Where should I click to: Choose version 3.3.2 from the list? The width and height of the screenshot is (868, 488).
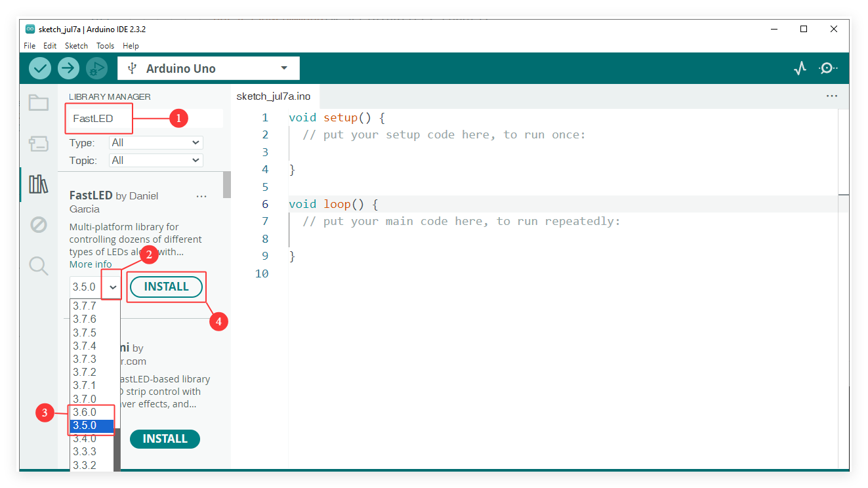92,465
